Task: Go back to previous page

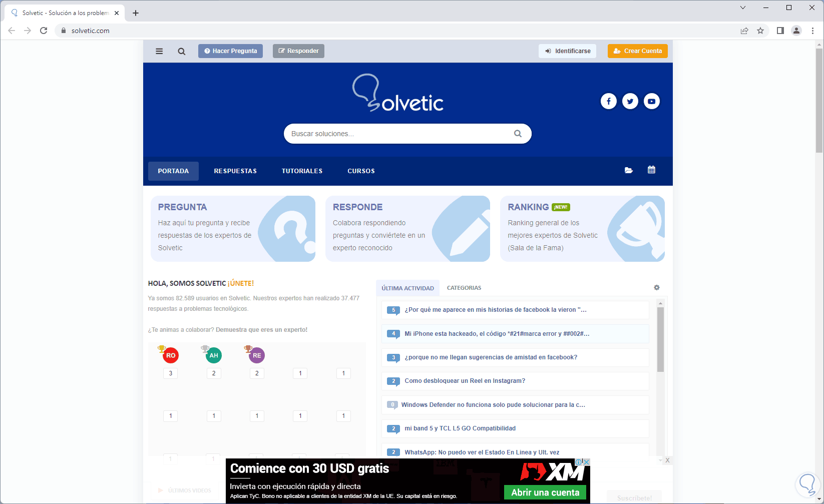Action: point(12,31)
